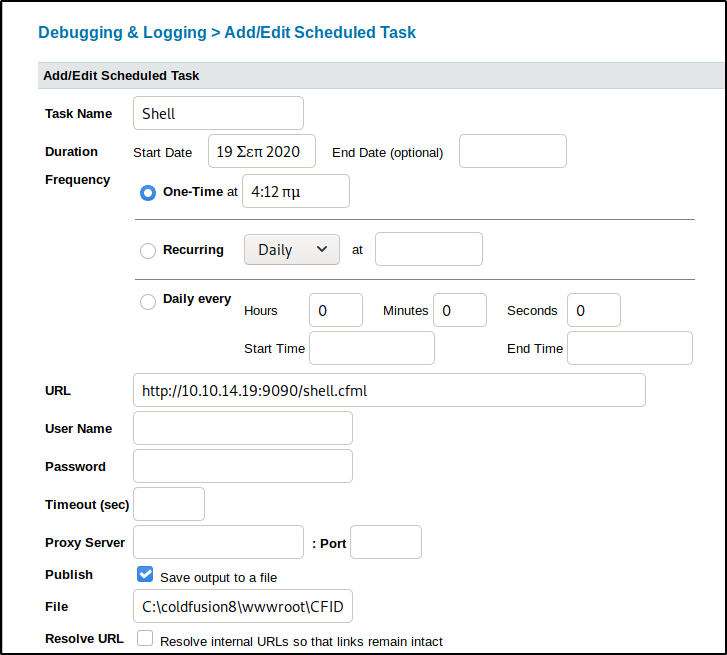The image size is (727, 655).
Task: Click the Hours input box
Action: (x=336, y=310)
